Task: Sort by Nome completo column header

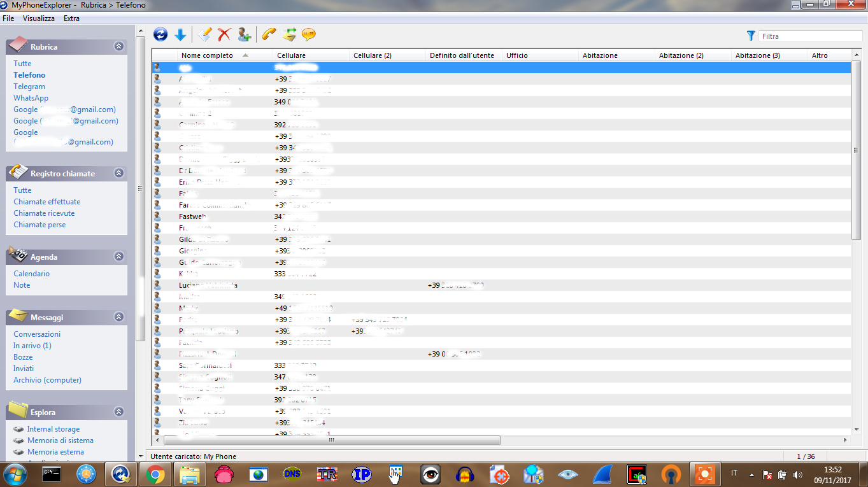Action: click(x=225, y=55)
